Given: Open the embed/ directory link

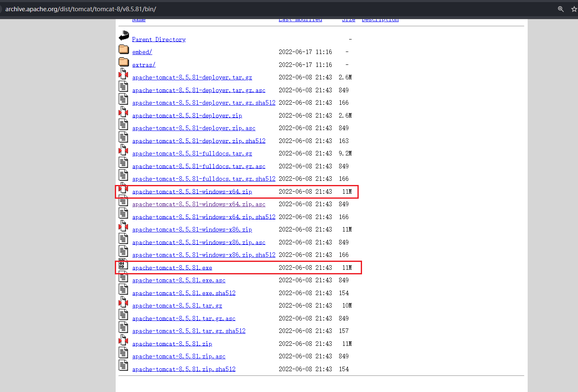Looking at the screenshot, I should click(142, 52).
